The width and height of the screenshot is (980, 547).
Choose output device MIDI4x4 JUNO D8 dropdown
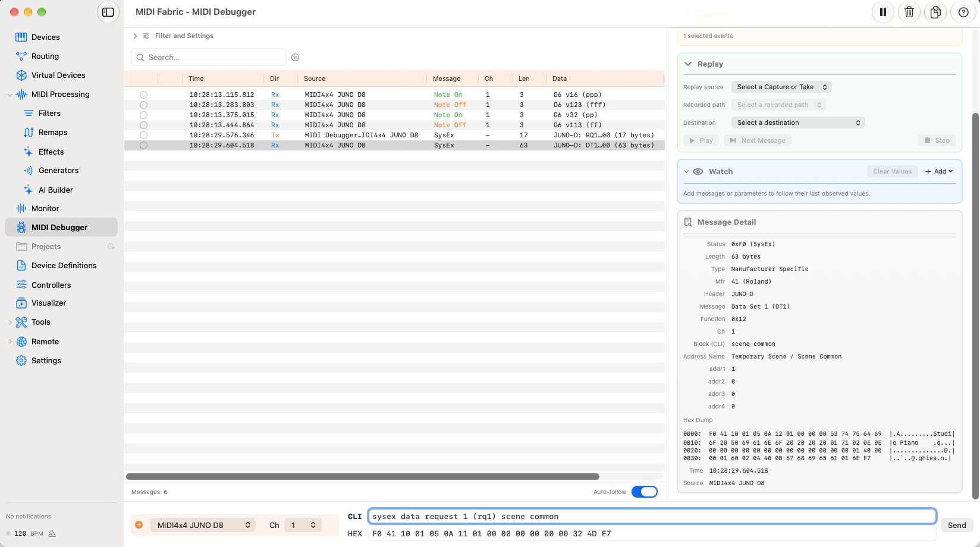(x=203, y=525)
